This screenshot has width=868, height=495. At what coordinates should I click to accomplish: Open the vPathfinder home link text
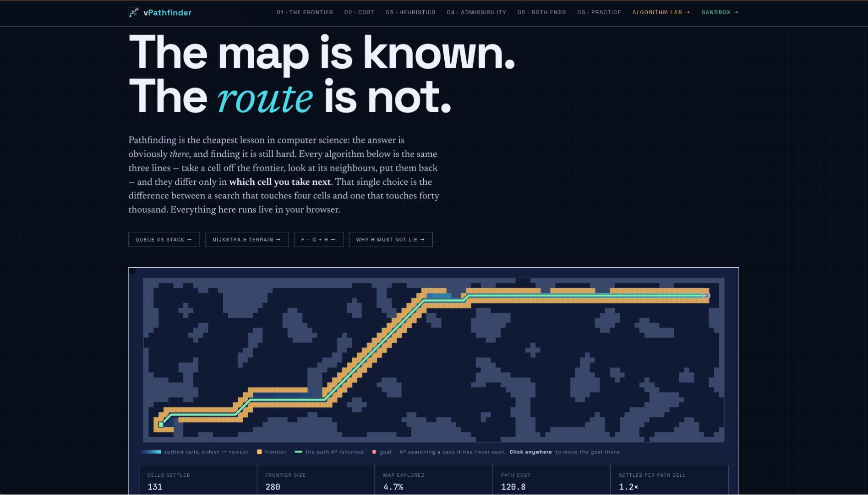tap(167, 13)
